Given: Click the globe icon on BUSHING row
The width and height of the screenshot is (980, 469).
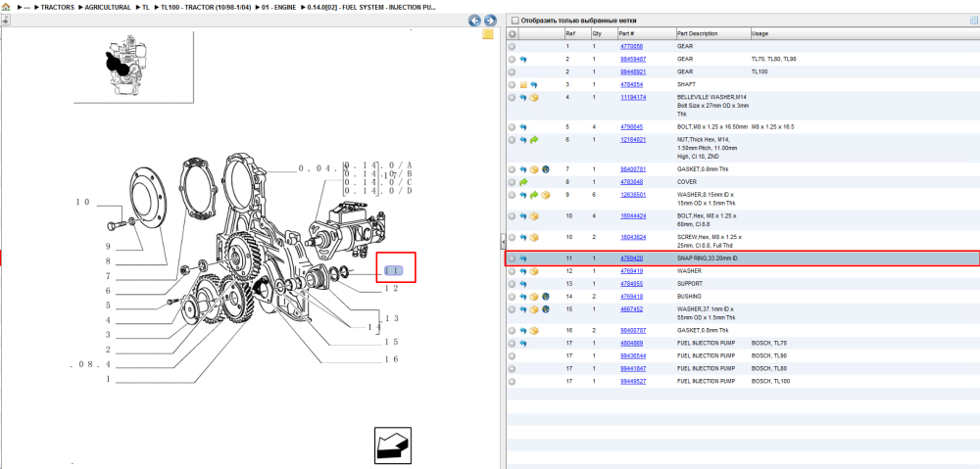Looking at the screenshot, I should 546,297.
